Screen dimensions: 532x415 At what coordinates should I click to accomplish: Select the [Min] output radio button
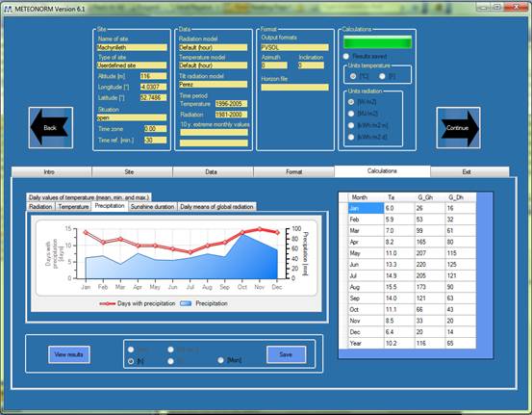[x=221, y=360]
